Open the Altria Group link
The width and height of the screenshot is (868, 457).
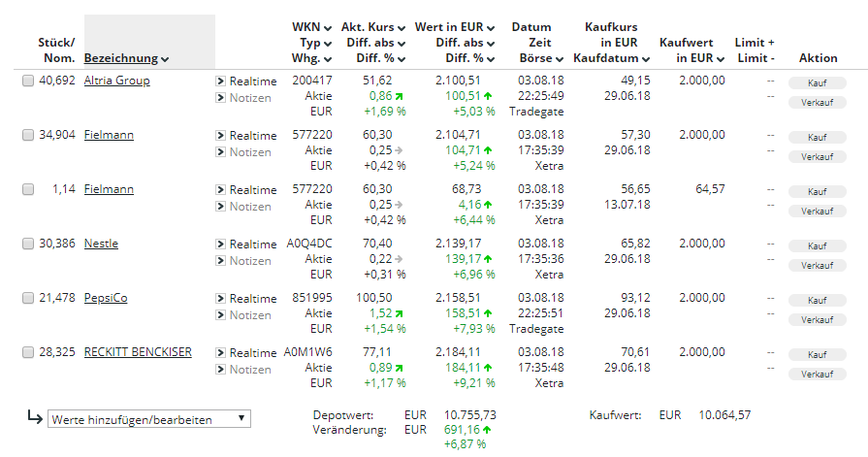pyautogui.click(x=116, y=81)
